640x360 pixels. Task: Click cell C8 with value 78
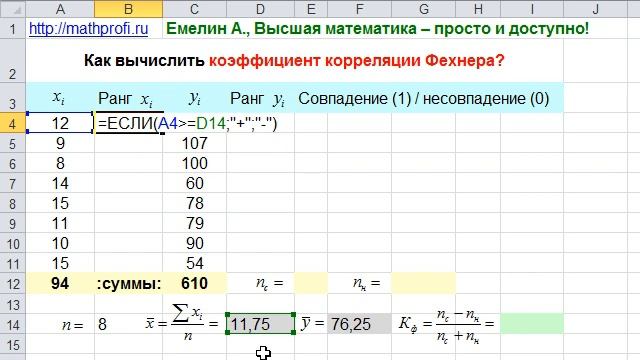coord(195,203)
